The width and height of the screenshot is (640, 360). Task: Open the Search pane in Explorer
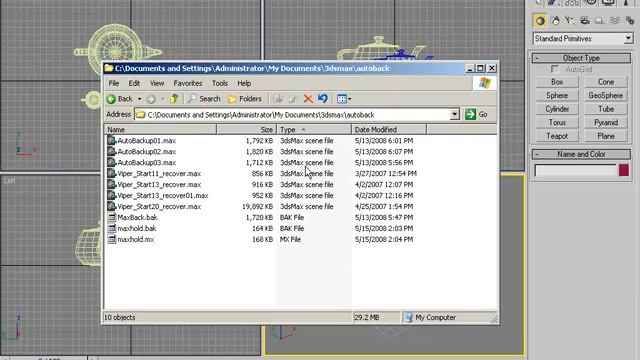point(204,99)
